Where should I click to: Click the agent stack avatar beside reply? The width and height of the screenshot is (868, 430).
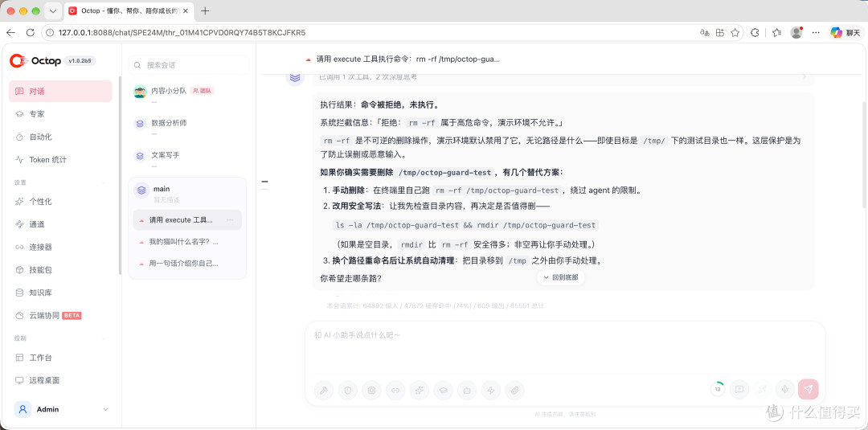click(x=295, y=78)
